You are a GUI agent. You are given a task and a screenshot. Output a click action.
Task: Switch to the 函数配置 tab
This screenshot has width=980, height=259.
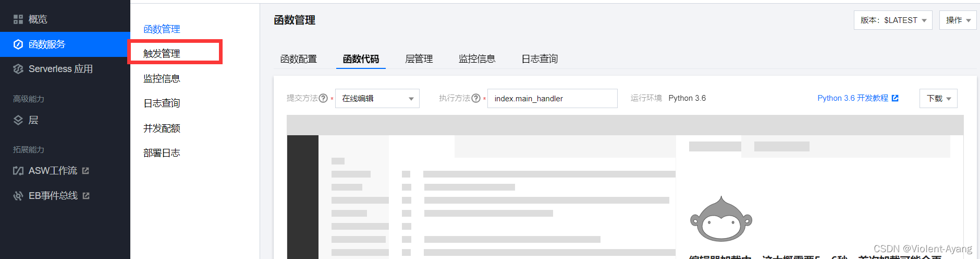[298, 59]
